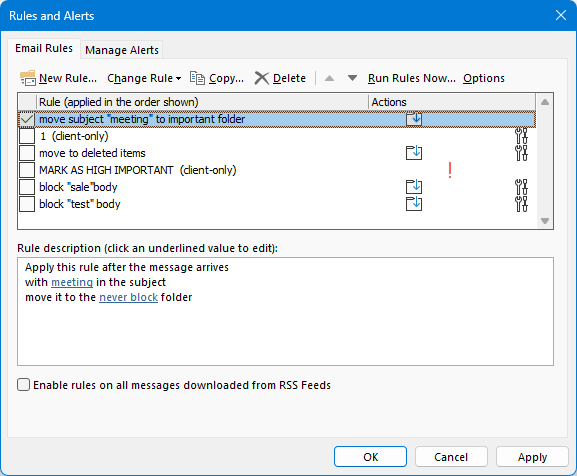Edit the underlined meeting value
This screenshot has height=476, width=577.
pos(72,282)
